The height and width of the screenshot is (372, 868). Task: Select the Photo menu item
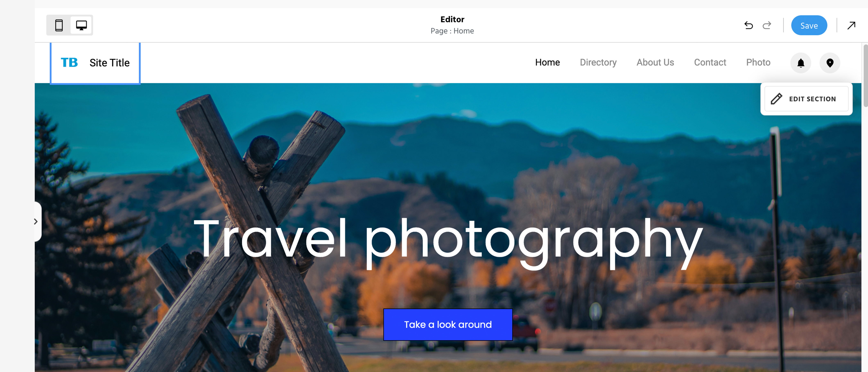[x=758, y=62]
